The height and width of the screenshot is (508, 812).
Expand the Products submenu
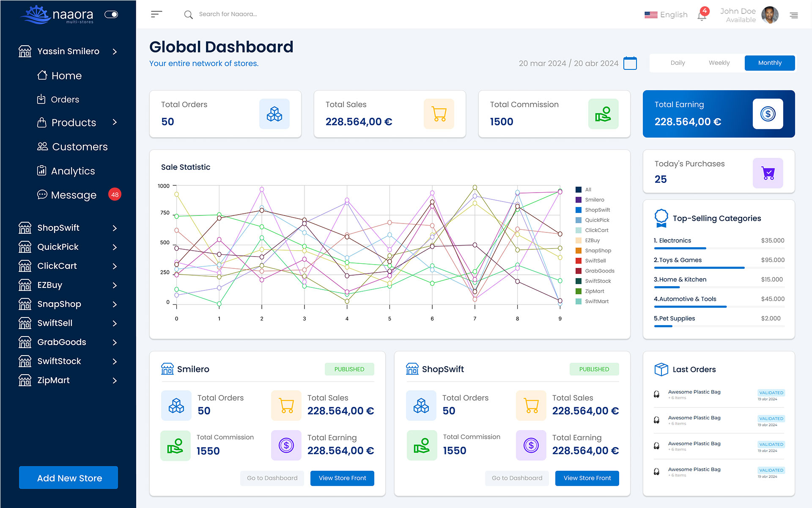tap(115, 122)
